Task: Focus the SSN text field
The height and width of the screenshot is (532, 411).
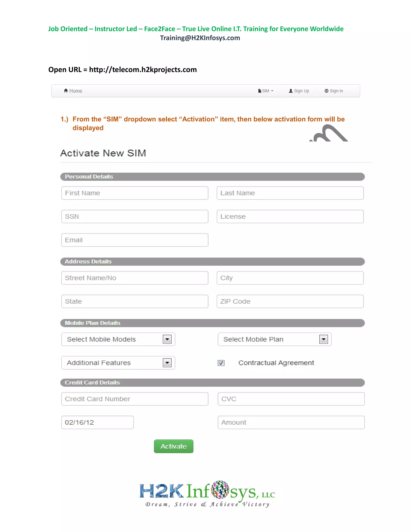Action: click(x=135, y=216)
